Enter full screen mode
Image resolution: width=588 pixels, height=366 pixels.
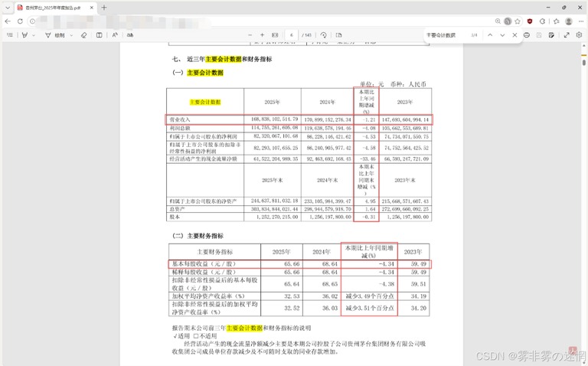pyautogui.click(x=567, y=35)
